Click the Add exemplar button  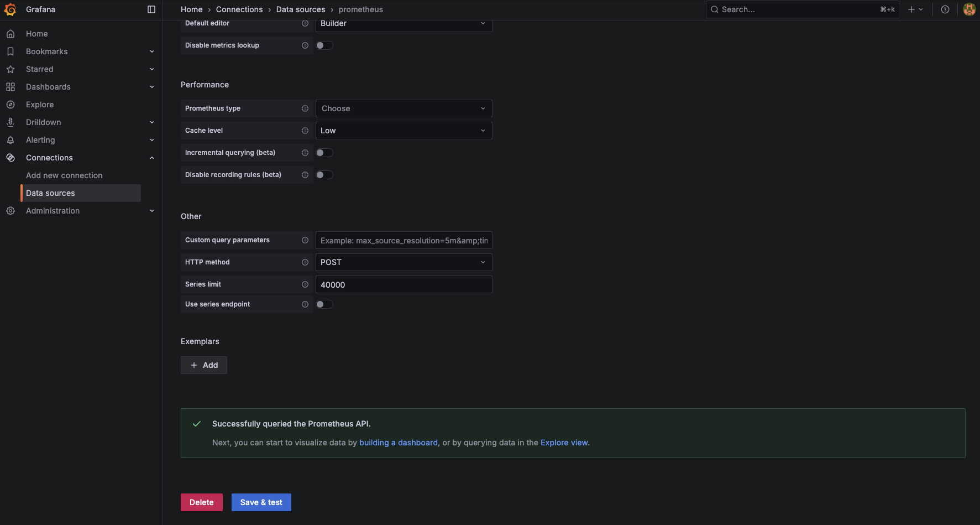tap(204, 365)
